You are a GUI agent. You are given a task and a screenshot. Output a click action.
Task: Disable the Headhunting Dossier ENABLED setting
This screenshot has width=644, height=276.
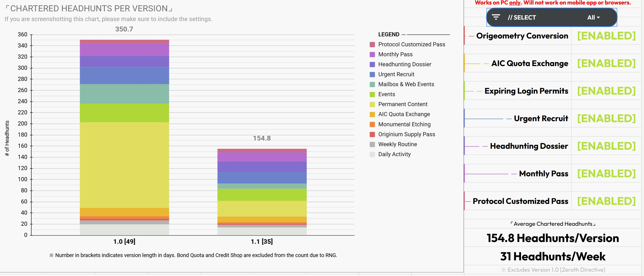point(606,146)
